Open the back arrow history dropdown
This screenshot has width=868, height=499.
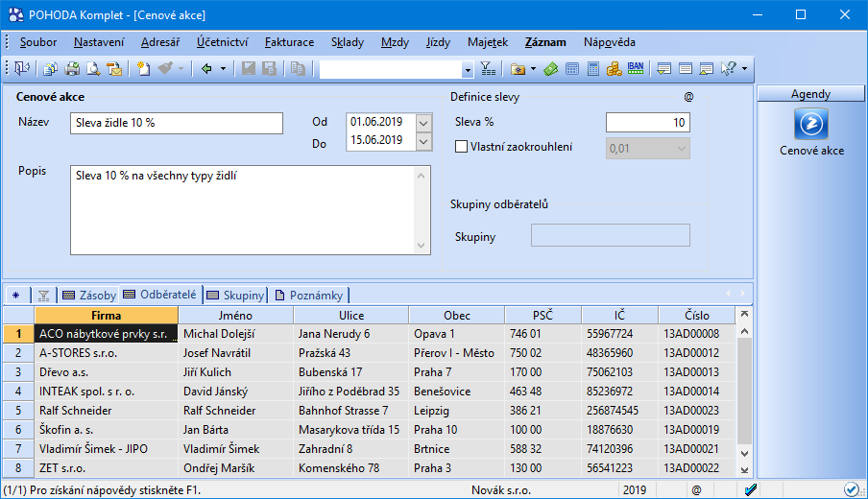tap(223, 69)
